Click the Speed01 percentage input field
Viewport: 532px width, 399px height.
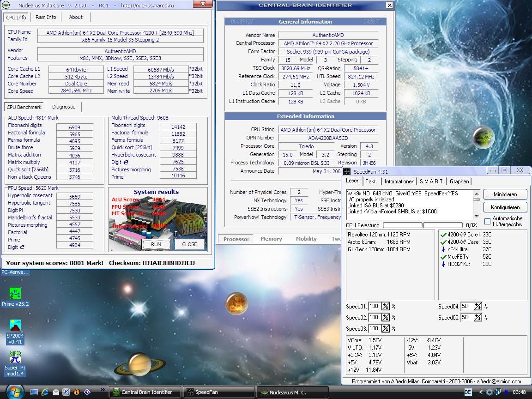point(375,307)
